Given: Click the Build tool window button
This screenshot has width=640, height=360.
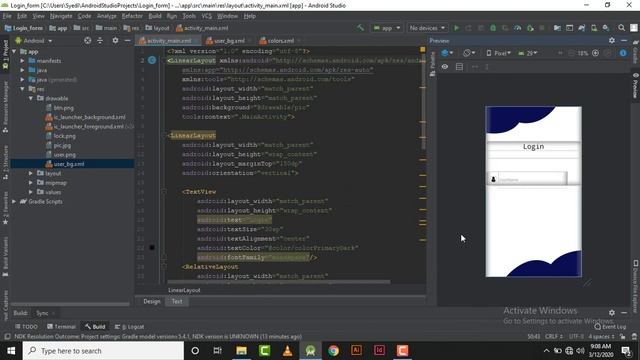Looking at the screenshot, I should pyautogui.click(x=95, y=327).
